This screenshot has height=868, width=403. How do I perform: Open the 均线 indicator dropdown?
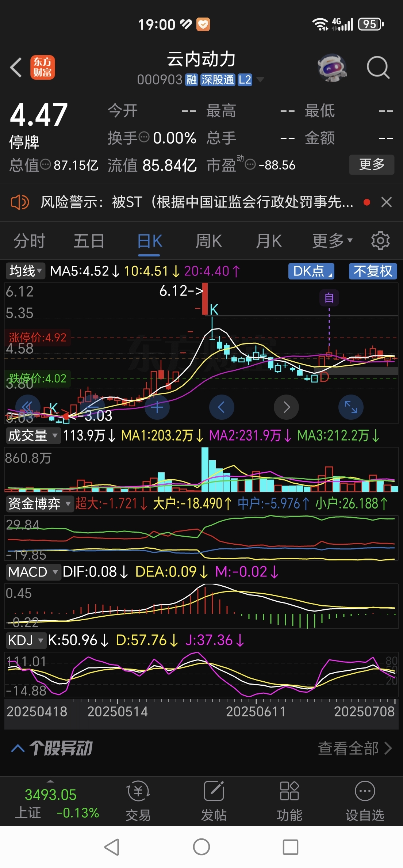(25, 271)
